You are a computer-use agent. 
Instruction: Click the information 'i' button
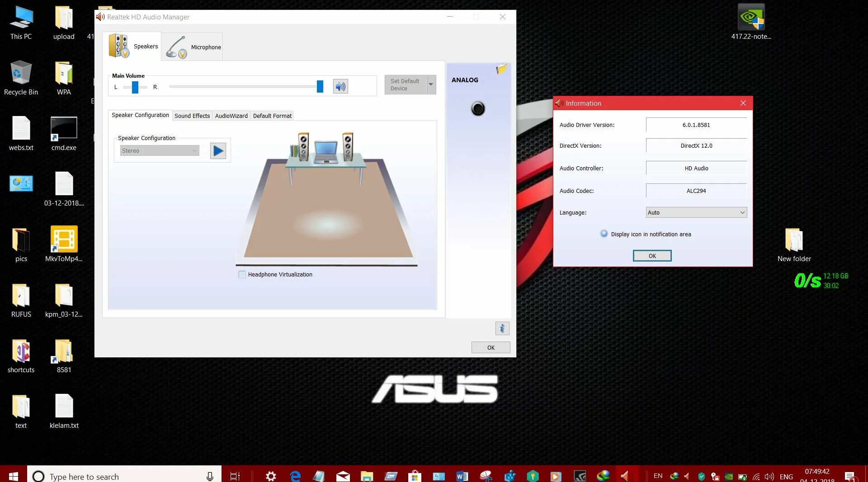pyautogui.click(x=502, y=328)
